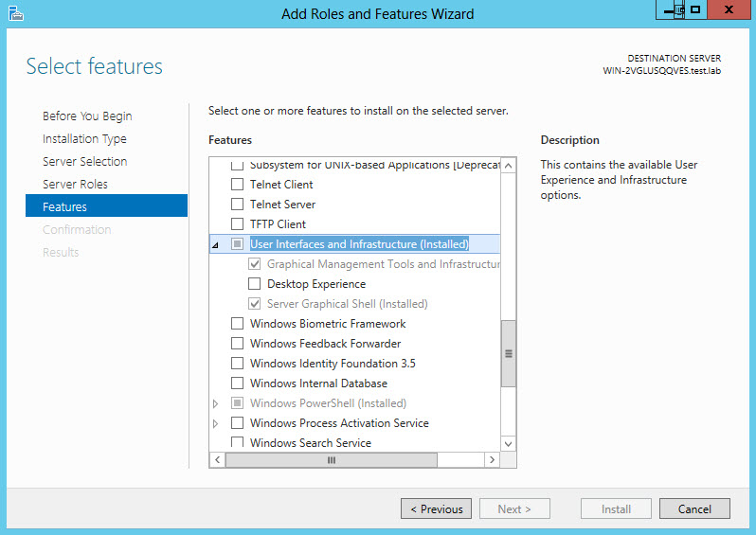Expand the Windows PowerShell node
The width and height of the screenshot is (756, 535).
point(216,403)
